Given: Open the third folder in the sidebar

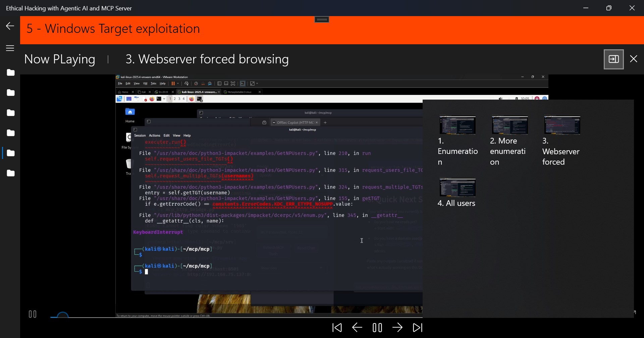Looking at the screenshot, I should pyautogui.click(x=11, y=113).
